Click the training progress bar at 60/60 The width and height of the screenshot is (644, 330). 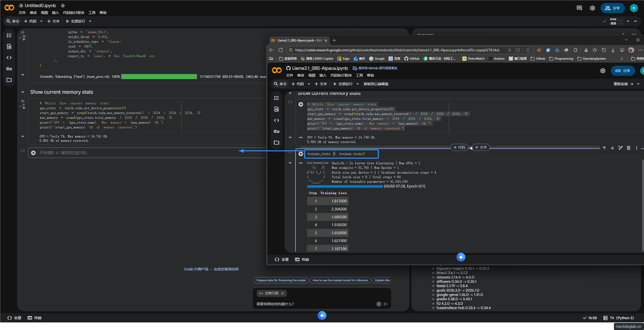pos(345,186)
